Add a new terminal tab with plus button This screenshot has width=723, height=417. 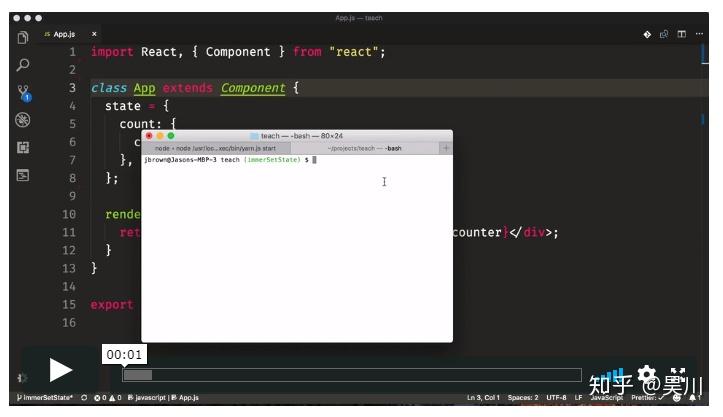coord(445,148)
